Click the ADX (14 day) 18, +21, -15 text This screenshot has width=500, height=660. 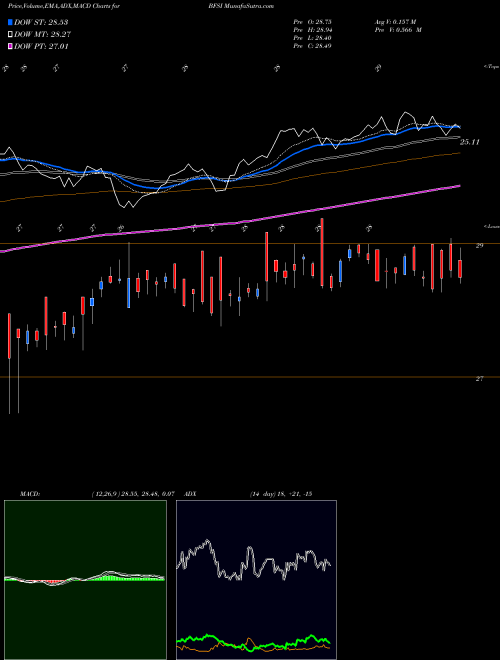coord(280,494)
